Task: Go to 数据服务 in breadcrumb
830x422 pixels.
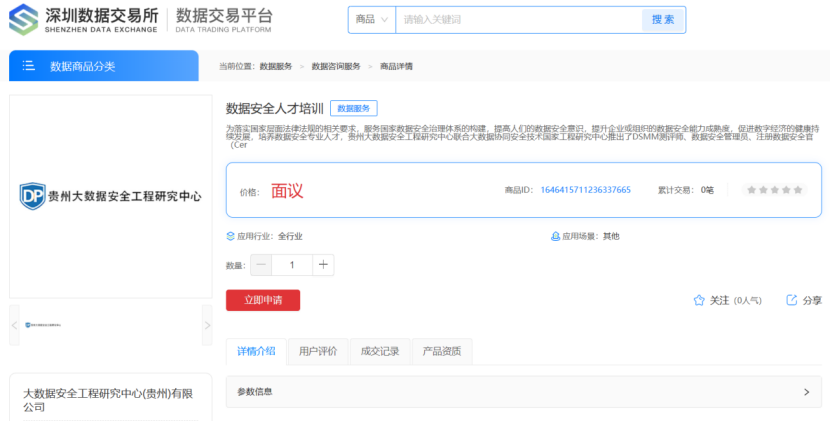Action: pos(276,66)
